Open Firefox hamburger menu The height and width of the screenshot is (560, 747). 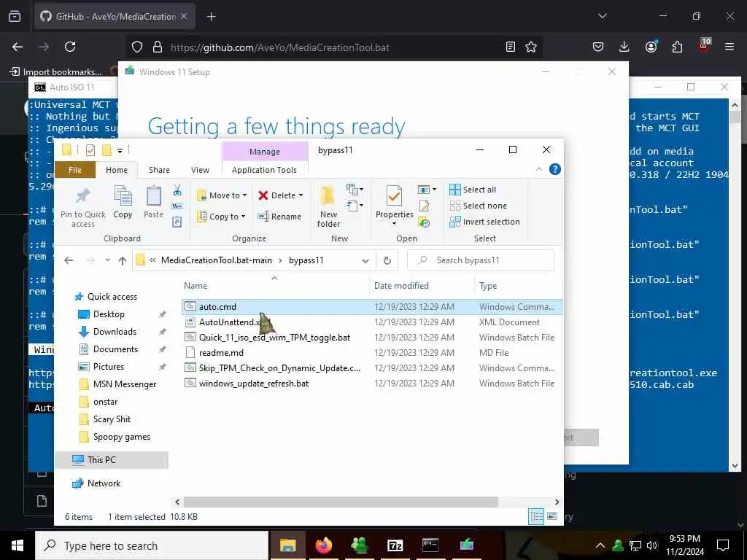[x=729, y=47]
